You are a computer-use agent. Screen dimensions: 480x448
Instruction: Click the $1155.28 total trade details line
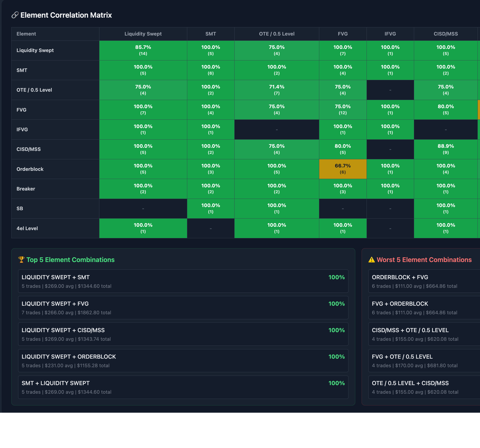pos(65,366)
